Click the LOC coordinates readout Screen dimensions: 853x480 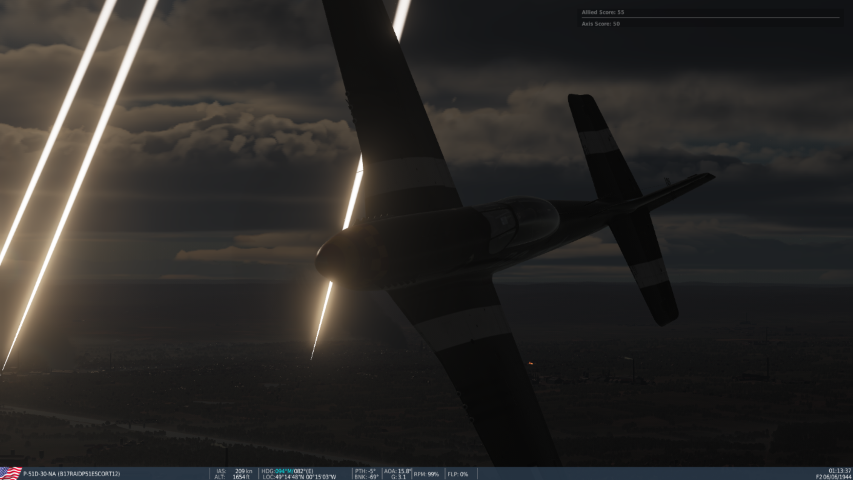(x=300, y=477)
